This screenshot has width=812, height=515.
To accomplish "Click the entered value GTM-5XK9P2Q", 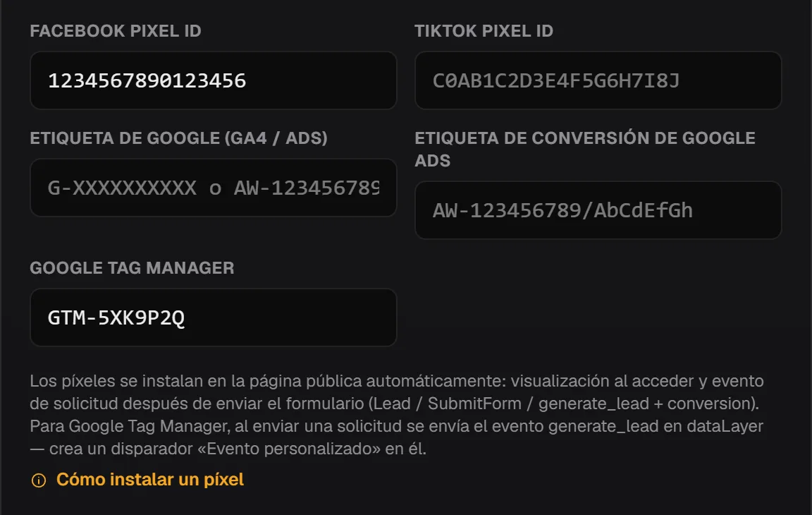I will tap(116, 317).
